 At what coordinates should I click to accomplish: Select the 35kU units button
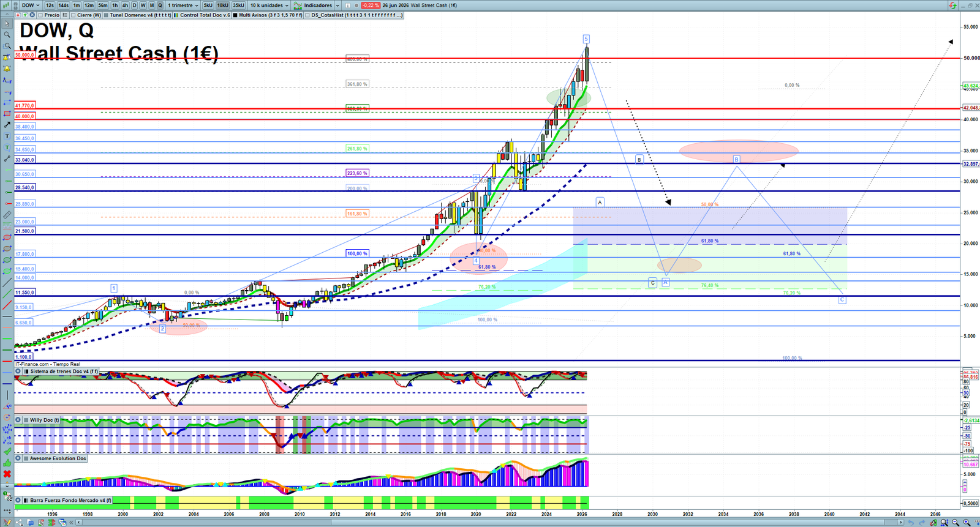point(238,5)
